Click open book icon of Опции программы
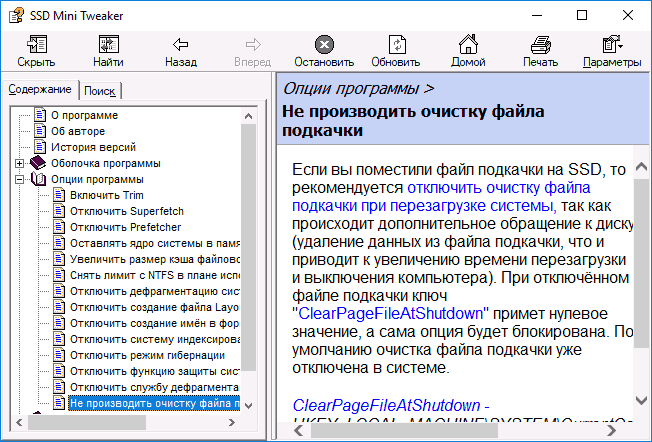 tap(39, 179)
